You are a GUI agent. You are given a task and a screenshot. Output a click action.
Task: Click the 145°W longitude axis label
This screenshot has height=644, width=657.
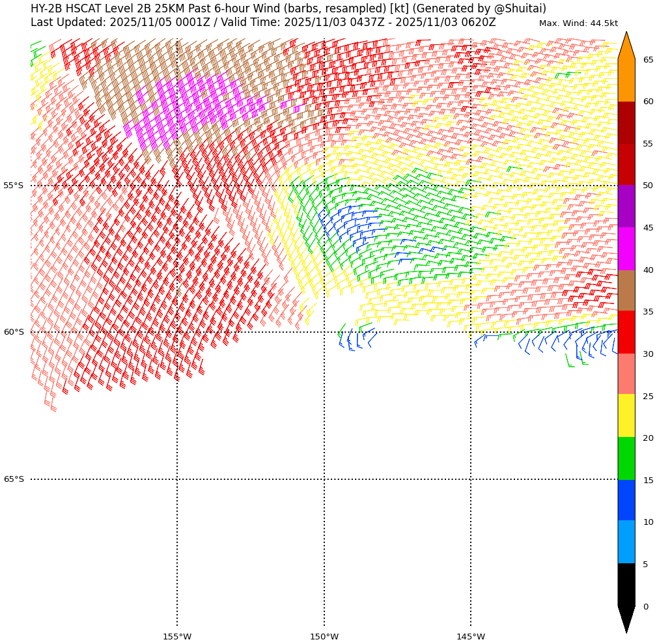tap(471, 636)
